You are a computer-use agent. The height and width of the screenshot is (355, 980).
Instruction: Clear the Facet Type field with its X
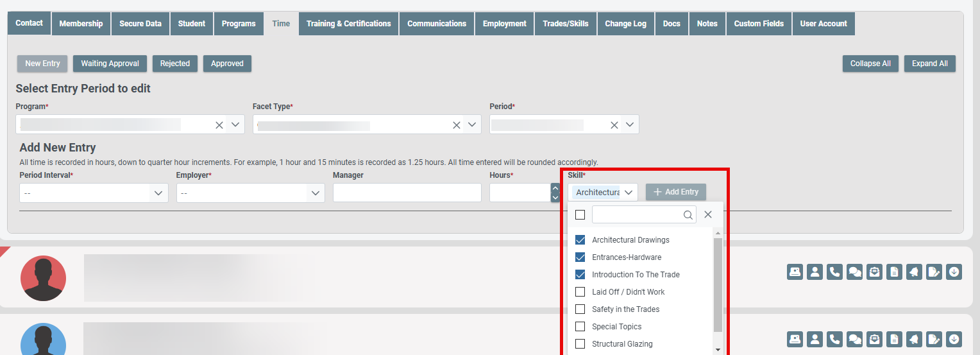(457, 125)
